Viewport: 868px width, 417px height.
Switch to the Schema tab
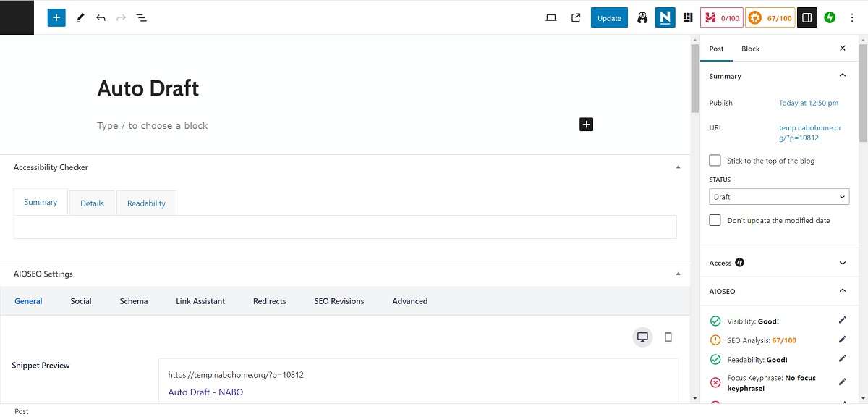134,301
